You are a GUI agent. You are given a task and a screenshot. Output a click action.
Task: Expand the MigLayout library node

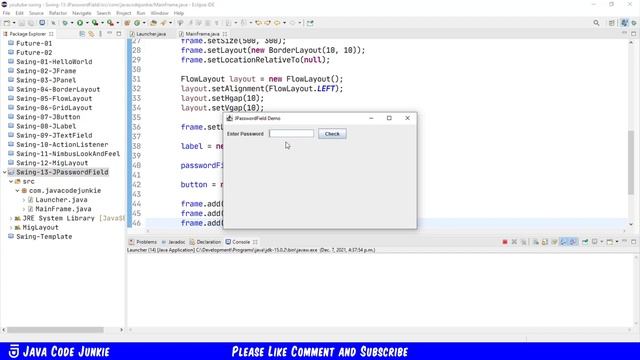pos(11,228)
